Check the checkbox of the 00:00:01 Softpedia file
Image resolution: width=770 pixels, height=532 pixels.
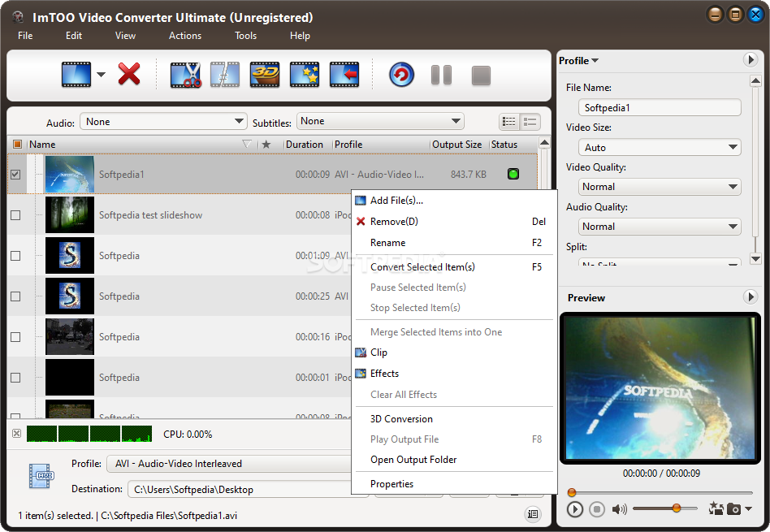[15, 378]
